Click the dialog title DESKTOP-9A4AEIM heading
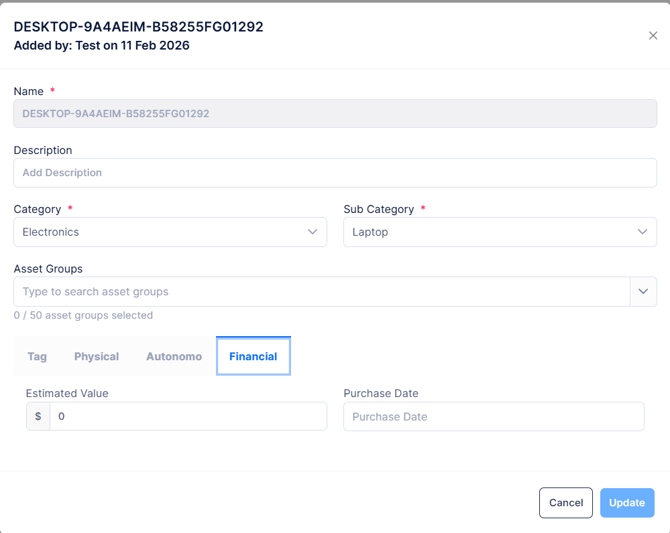Image resolution: width=670 pixels, height=533 pixels. click(138, 27)
